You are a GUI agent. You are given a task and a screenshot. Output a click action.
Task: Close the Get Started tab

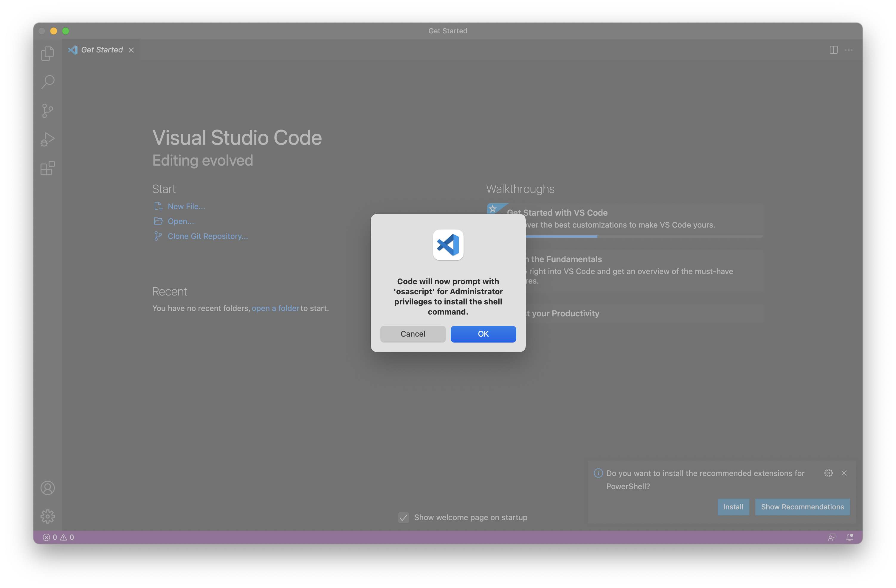click(131, 50)
